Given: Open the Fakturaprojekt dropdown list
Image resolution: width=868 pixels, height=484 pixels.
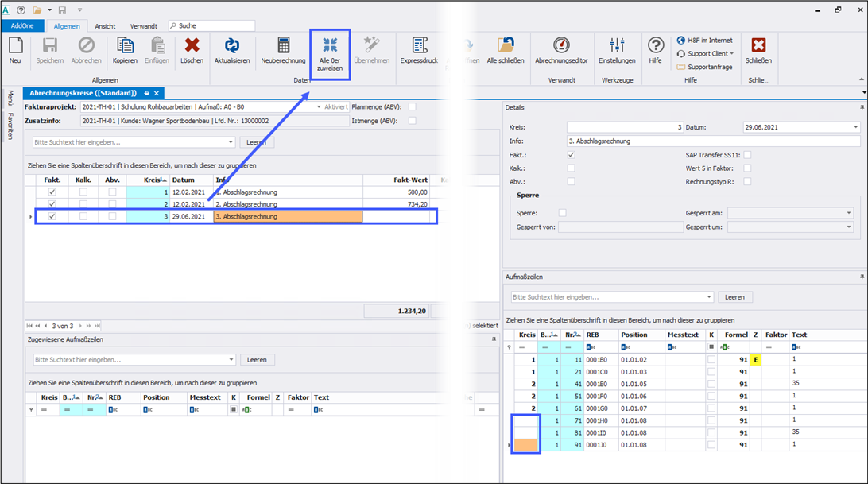Looking at the screenshot, I should pyautogui.click(x=319, y=106).
